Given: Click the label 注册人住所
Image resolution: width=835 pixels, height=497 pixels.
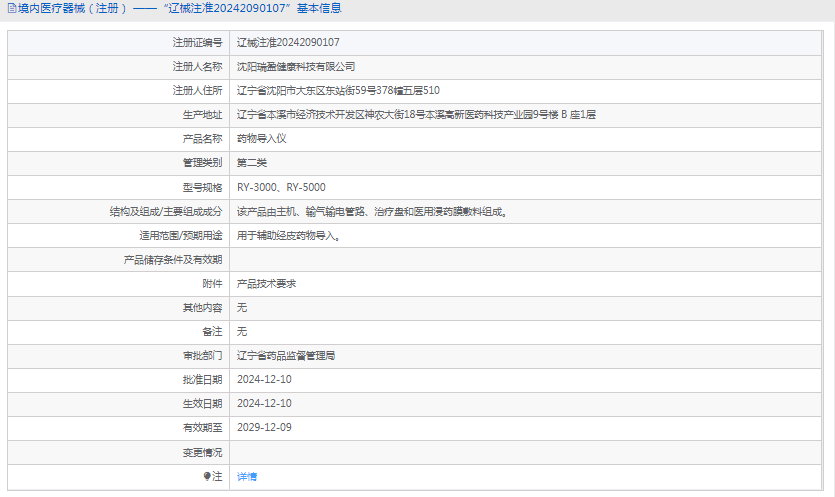Looking at the screenshot, I should point(197,91).
